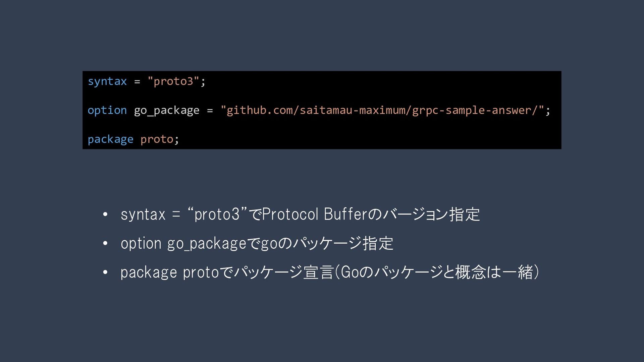
Task: Click パッケージ宣言 in the third bullet
Action: [x=284, y=272]
